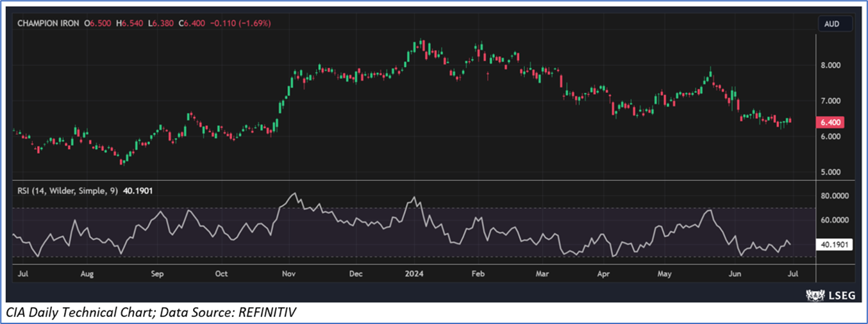Click the CHAMPION IRON symbol label

[48, 23]
